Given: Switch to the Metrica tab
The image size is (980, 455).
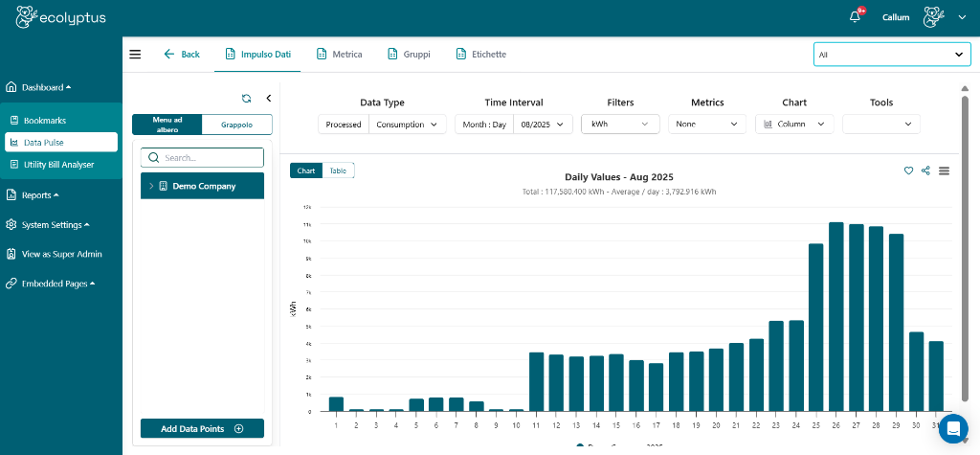Looking at the screenshot, I should 339,55.
